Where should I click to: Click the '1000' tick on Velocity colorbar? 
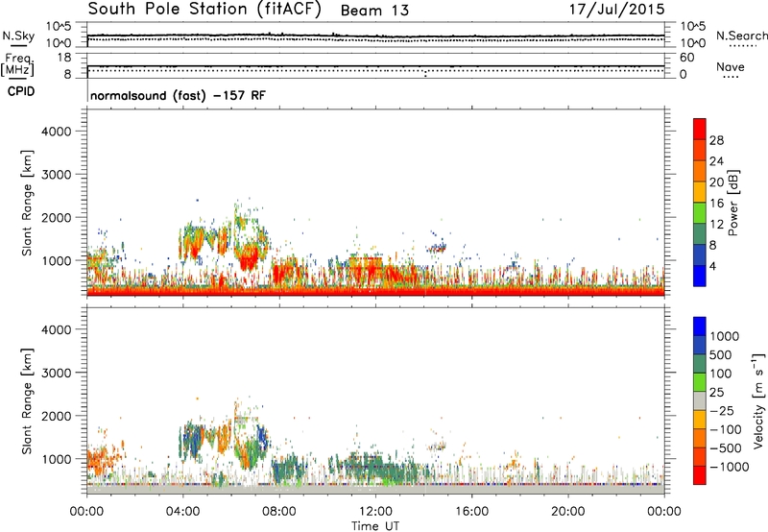725,336
